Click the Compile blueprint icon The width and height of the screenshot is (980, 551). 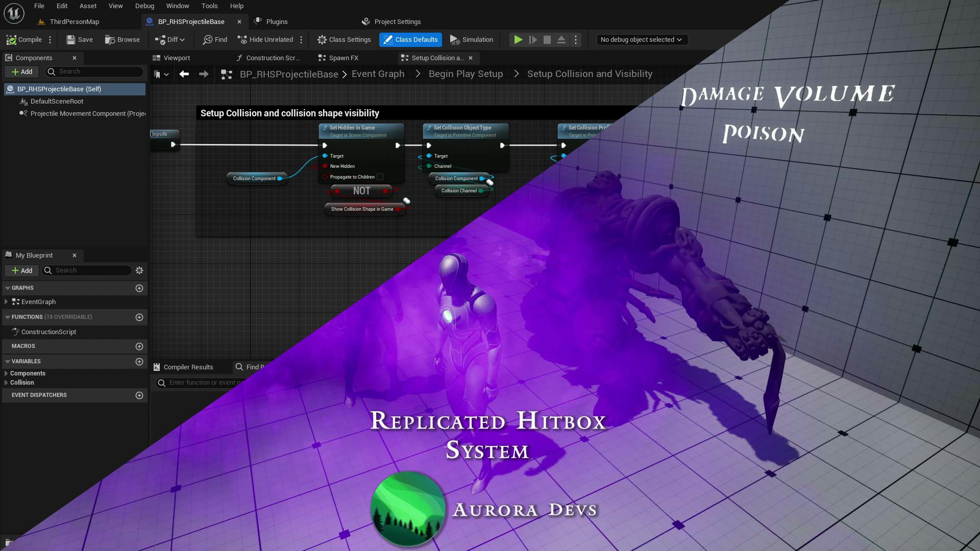point(12,40)
